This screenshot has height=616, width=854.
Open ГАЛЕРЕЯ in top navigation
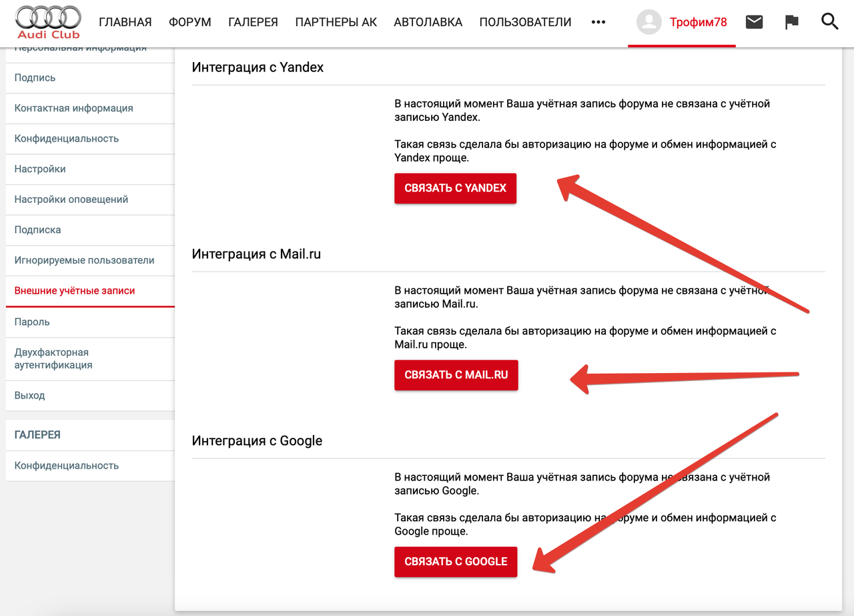pos(253,22)
